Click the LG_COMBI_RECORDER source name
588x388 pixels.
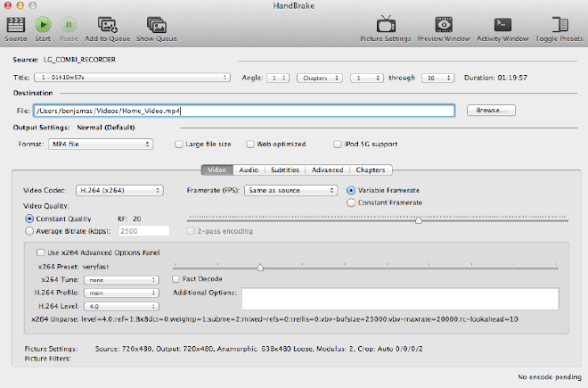[x=79, y=60]
